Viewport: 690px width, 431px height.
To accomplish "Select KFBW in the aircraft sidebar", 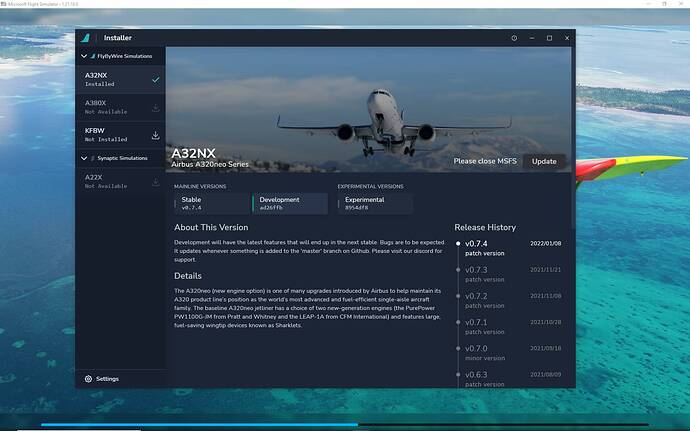I will coord(110,135).
